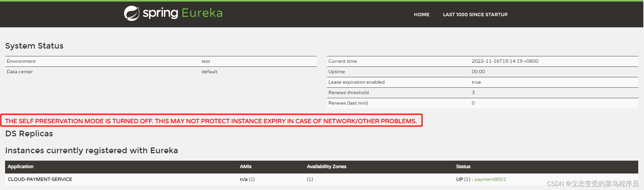Select 'Lease expiration enabled' label
This screenshot has height=190, width=644.
(x=356, y=82)
